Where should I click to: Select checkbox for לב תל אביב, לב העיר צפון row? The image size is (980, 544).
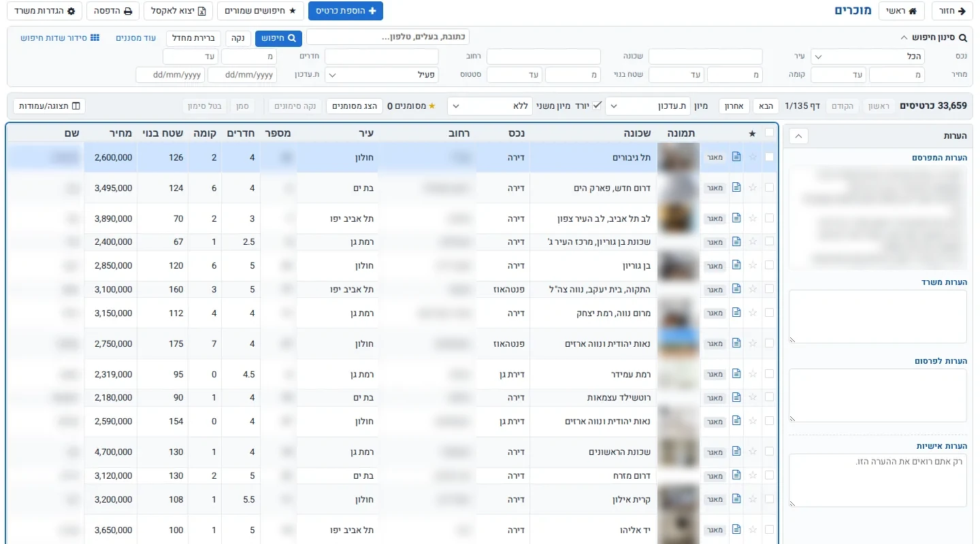769,218
